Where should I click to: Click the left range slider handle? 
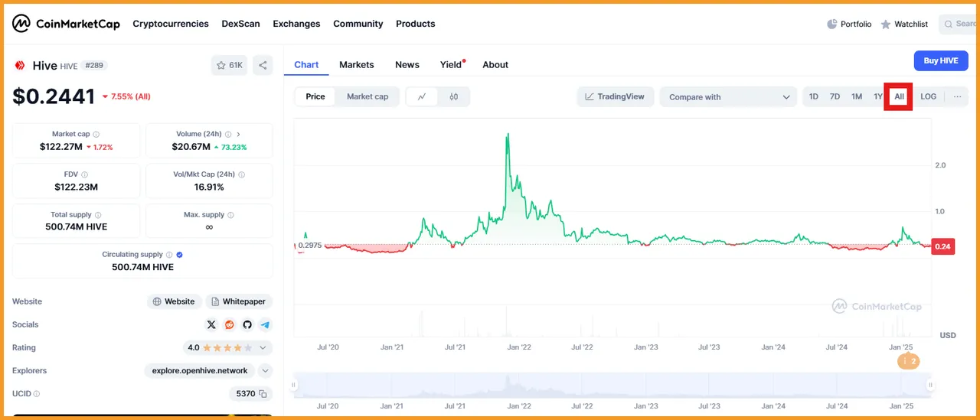[x=292, y=385]
